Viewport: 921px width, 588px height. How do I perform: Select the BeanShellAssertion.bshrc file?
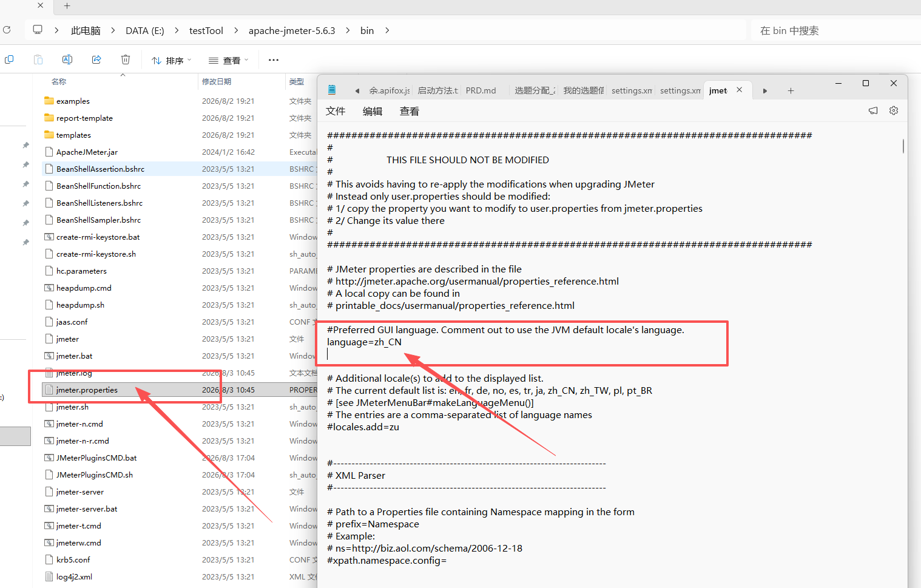[100, 169]
